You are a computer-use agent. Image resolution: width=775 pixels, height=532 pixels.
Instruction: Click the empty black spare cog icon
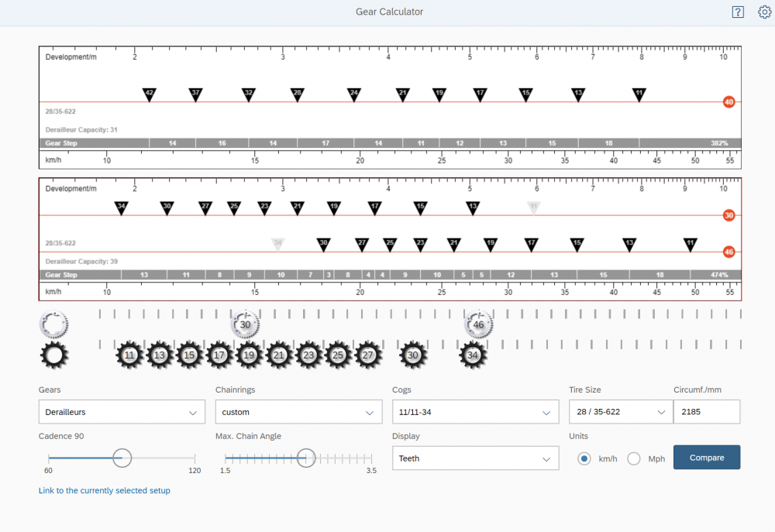[53, 355]
